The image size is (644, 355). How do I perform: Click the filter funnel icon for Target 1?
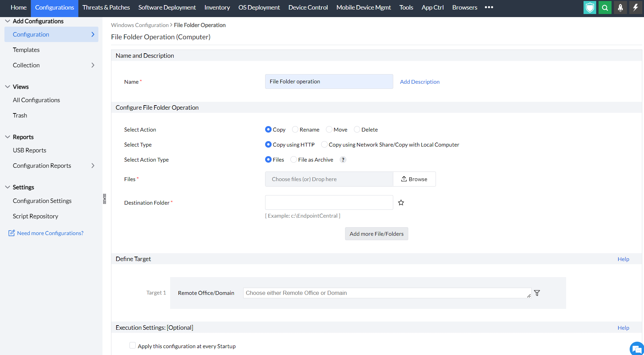click(537, 293)
